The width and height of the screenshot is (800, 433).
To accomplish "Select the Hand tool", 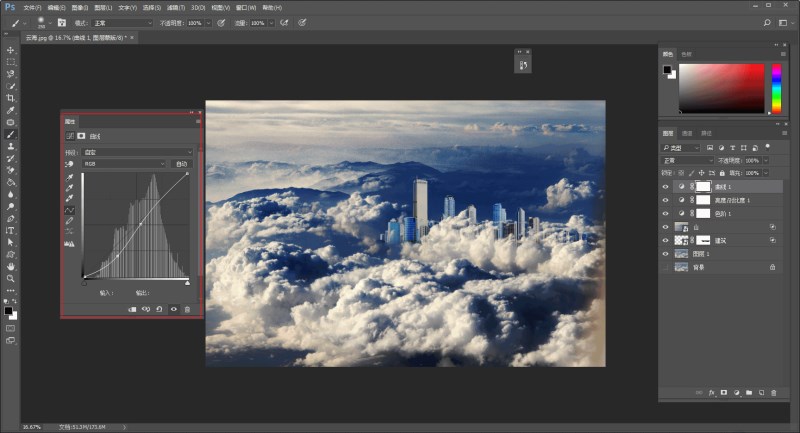I will pyautogui.click(x=11, y=266).
